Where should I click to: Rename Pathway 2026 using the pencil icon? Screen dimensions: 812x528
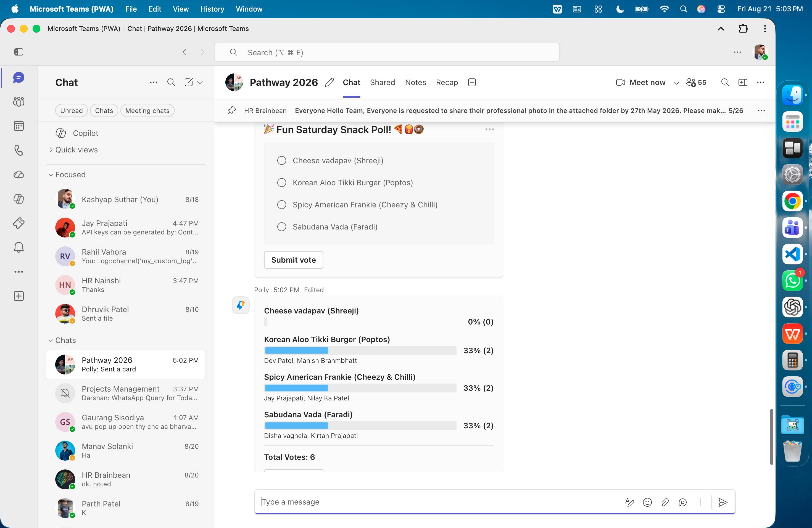[329, 83]
